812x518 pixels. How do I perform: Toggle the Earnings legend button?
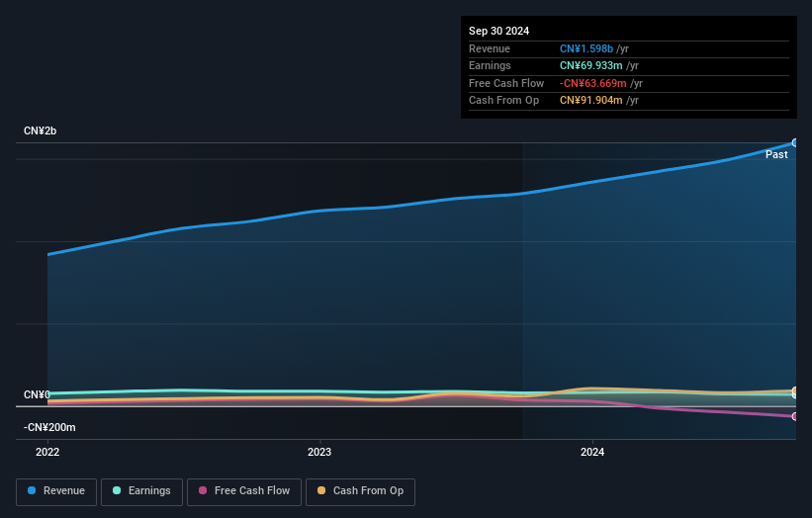[141, 491]
